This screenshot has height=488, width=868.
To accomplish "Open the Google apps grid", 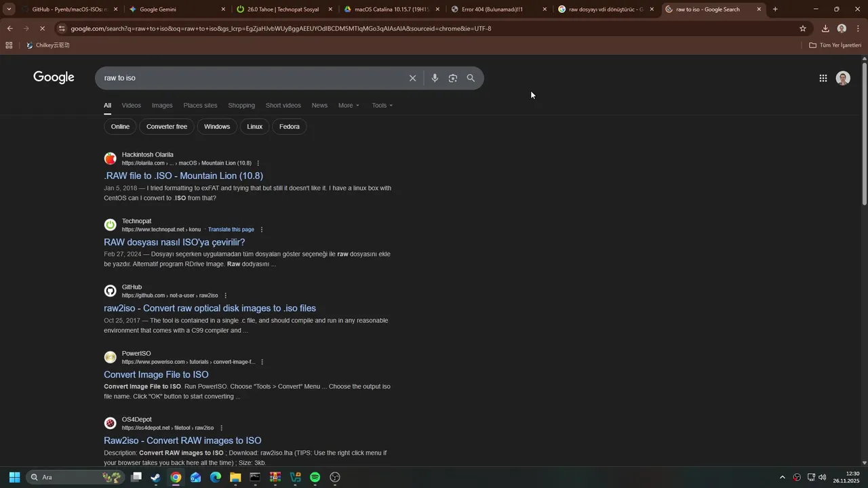I will pos(823,78).
